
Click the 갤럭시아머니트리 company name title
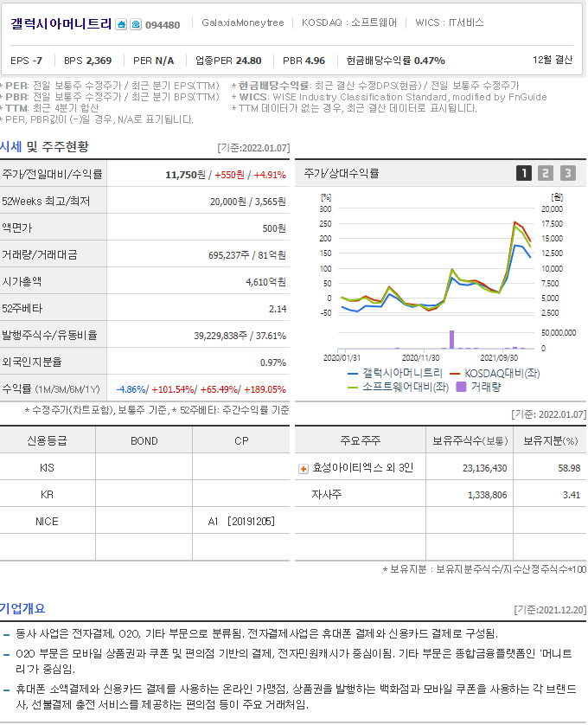pyautogui.click(x=61, y=24)
